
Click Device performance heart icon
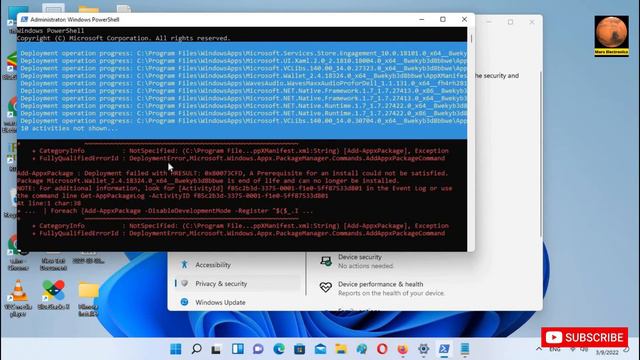(x=326, y=287)
